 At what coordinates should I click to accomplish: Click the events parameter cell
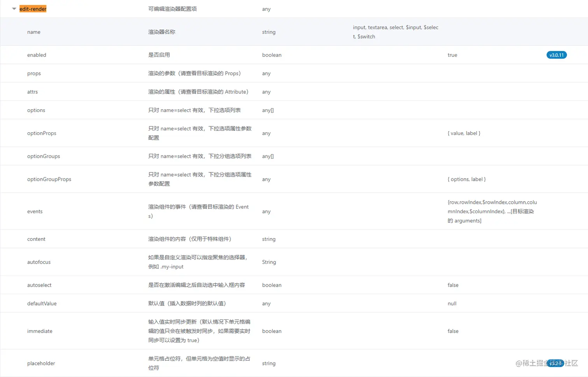(35, 211)
